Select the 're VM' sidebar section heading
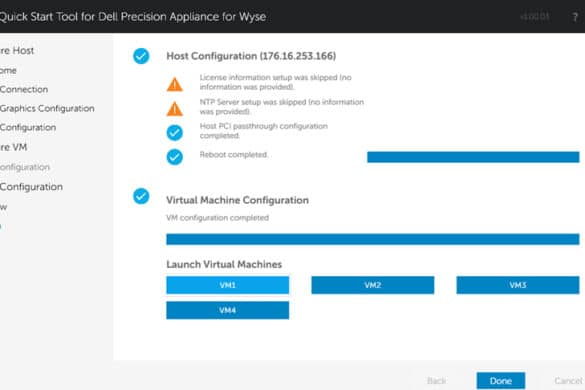 pos(13,147)
